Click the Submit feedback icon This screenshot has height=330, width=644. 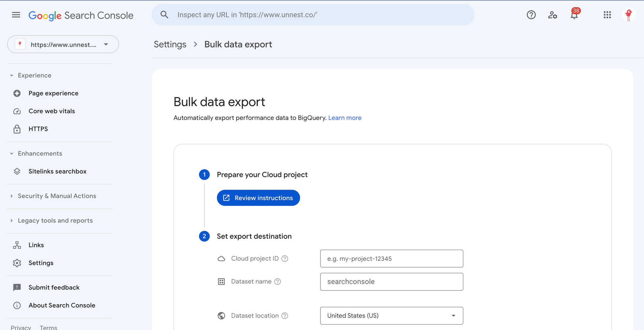click(17, 288)
